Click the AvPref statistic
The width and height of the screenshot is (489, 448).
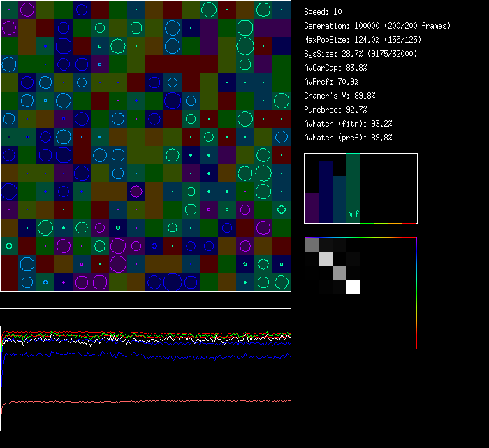330,82
